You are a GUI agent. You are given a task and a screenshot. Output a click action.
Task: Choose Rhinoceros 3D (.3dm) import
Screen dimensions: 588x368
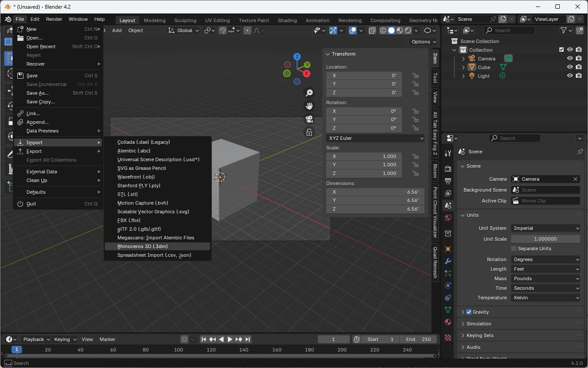click(x=157, y=246)
